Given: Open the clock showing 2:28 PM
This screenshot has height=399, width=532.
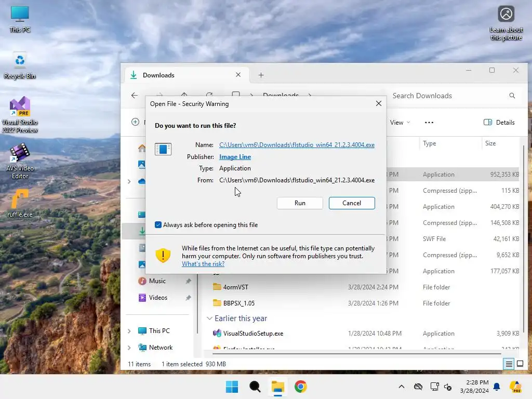Looking at the screenshot, I should coord(474,387).
